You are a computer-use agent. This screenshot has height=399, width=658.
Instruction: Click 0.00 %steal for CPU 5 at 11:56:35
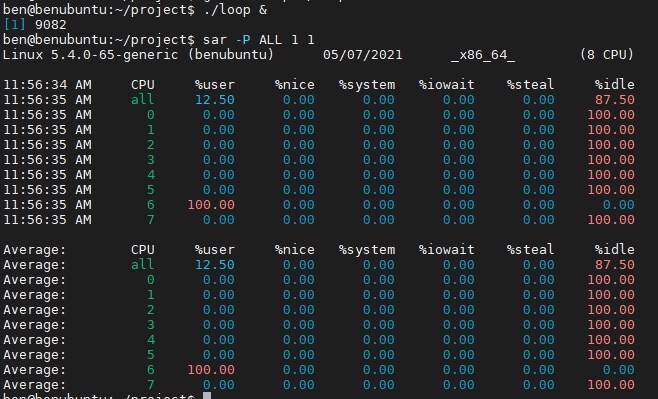point(538,190)
